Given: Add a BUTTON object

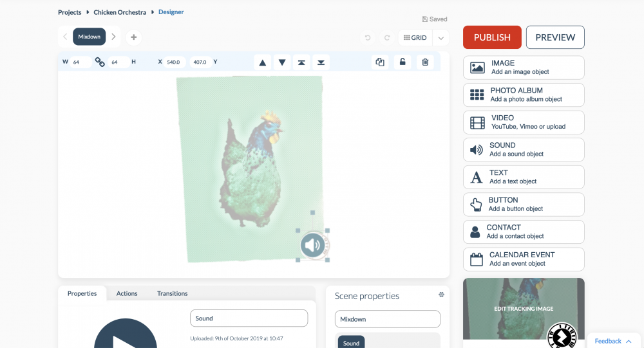Looking at the screenshot, I should pyautogui.click(x=524, y=205).
